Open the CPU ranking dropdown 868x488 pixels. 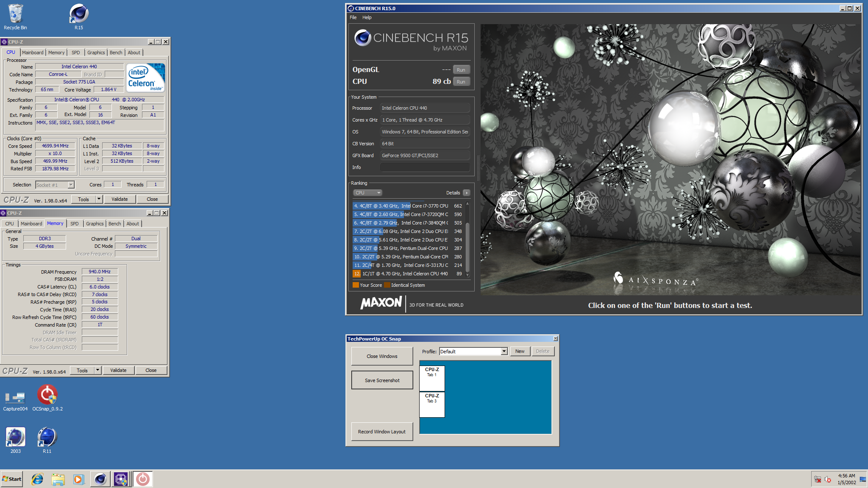(367, 193)
